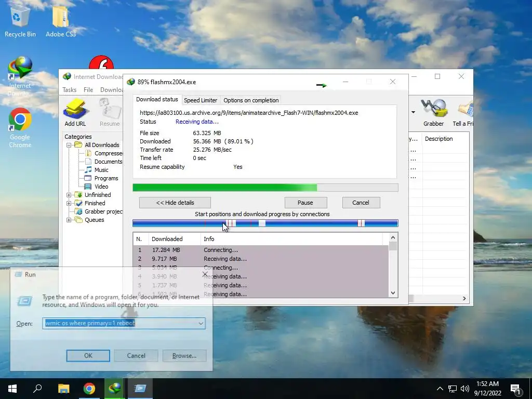This screenshot has width=532, height=399.
Task: Expand the Queues tree node
Action: [69, 220]
